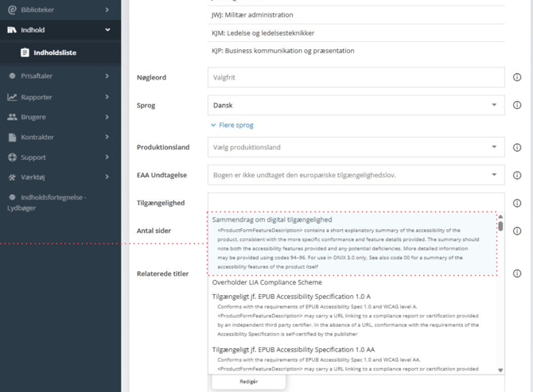Click the Indholdsfortegnelse - Lydbøger badge icon
533x392 pixels.
[x=12, y=197]
